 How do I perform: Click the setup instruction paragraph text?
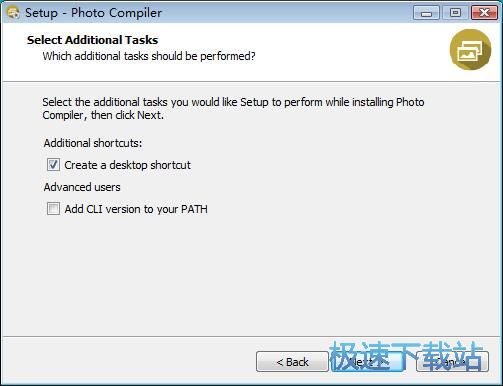(233, 108)
